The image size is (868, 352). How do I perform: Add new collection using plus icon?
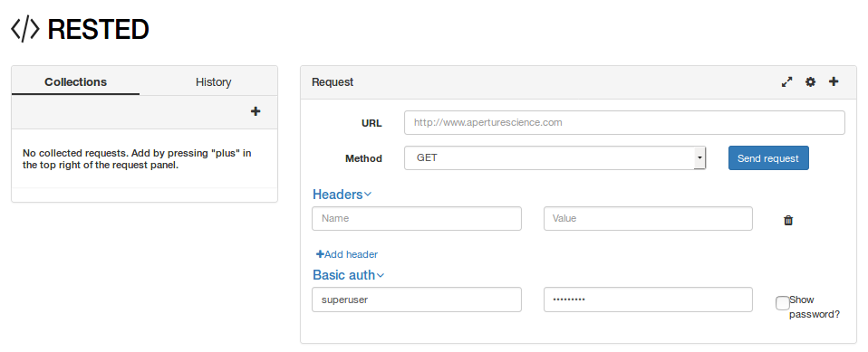tap(256, 111)
